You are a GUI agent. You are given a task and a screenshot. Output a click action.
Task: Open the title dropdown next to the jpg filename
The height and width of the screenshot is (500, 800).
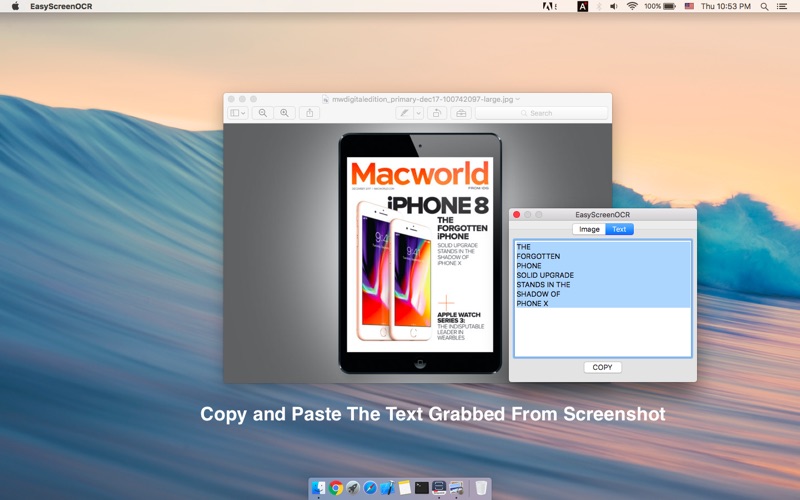tap(518, 99)
